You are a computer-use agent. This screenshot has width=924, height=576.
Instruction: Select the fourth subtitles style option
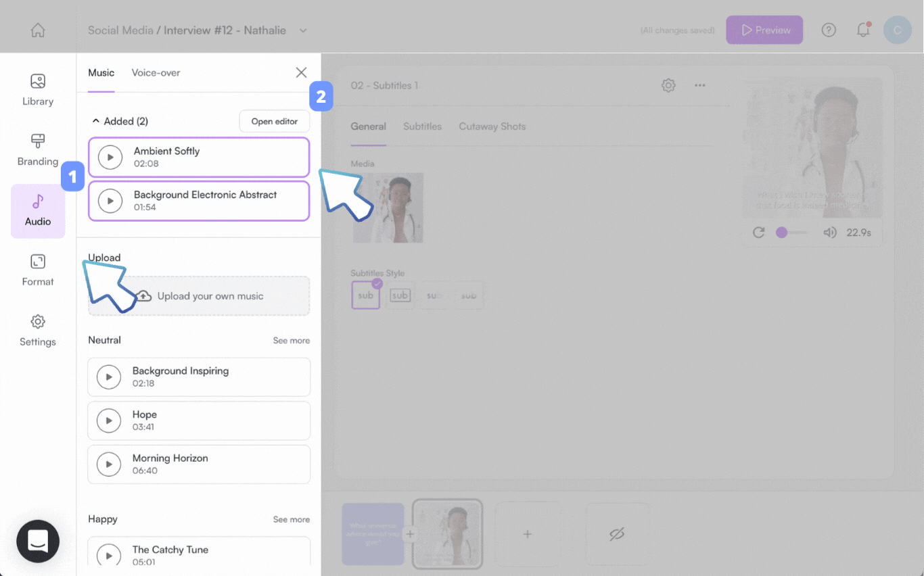pos(469,295)
